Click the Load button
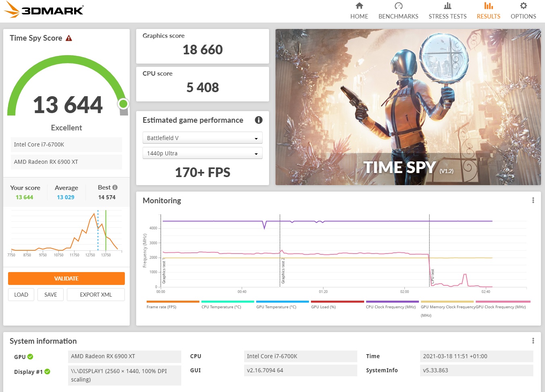Screen dimensions: 545x392 pos(21,295)
